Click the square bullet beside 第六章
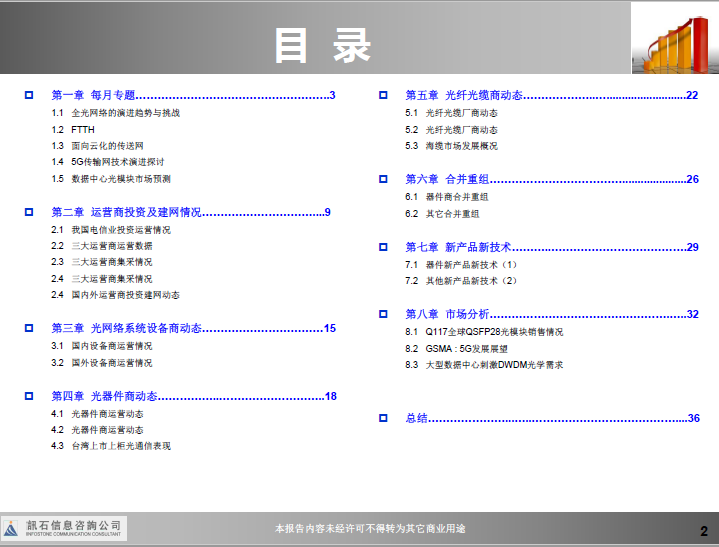Image resolution: width=719 pixels, height=547 pixels. click(383, 180)
